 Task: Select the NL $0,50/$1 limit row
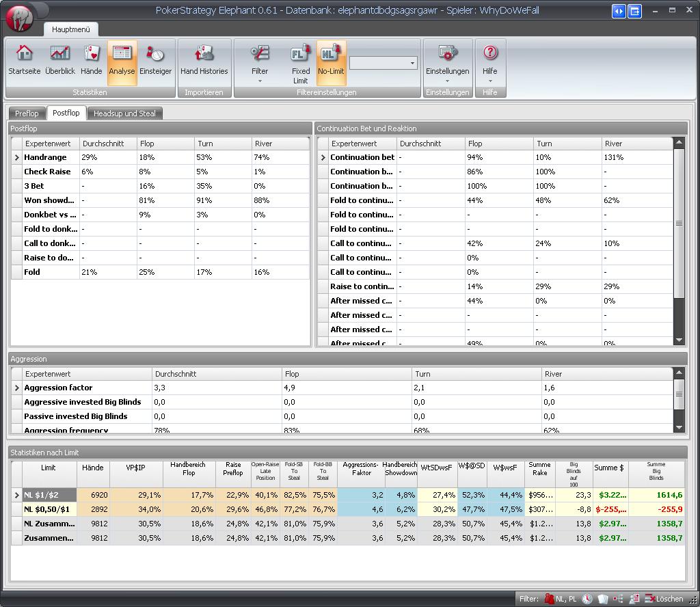pyautogui.click(x=348, y=509)
